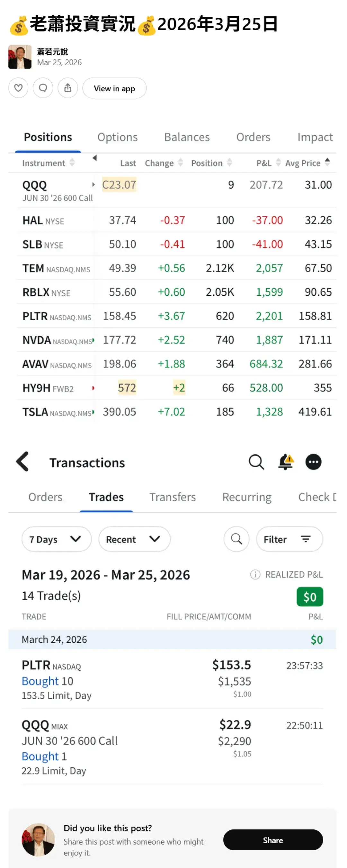Screen dimensions: 347x868
Task: Switch to the Transfers tab
Action: pos(173,497)
